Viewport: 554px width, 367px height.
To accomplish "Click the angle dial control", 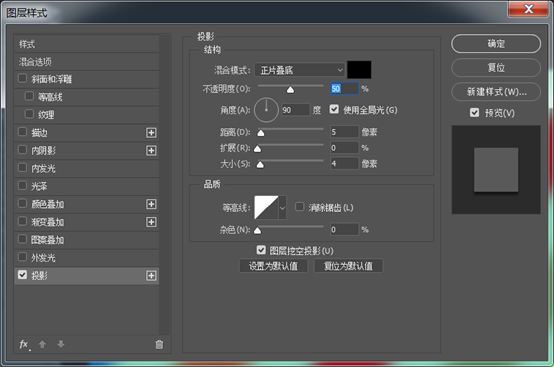I will click(266, 110).
